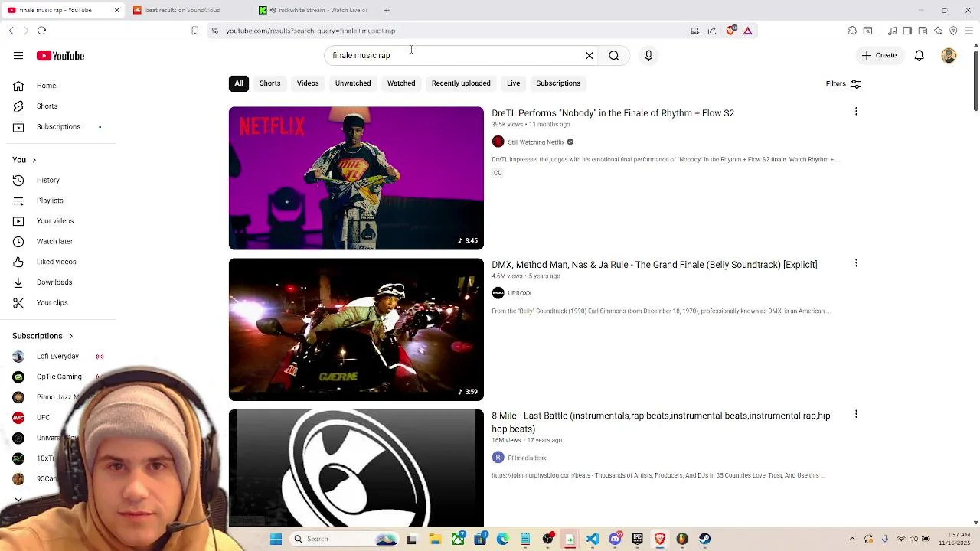Expand the Subscriptions section header
Screen dimensions: 980x551
click(x=43, y=336)
